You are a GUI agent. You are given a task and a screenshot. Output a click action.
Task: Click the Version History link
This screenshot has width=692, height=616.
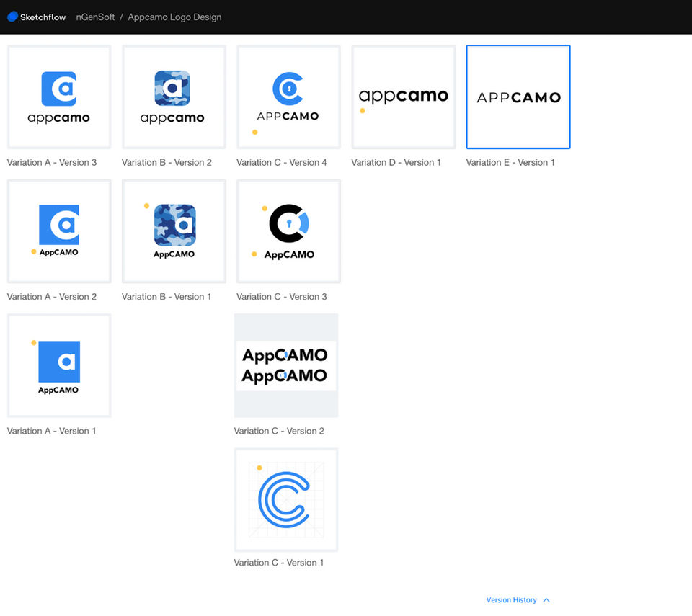tap(511, 600)
